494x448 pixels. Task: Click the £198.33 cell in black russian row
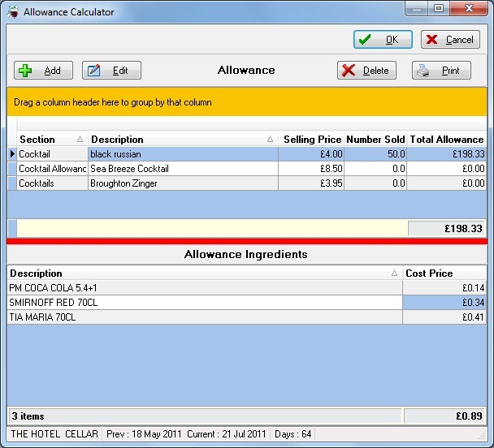447,154
